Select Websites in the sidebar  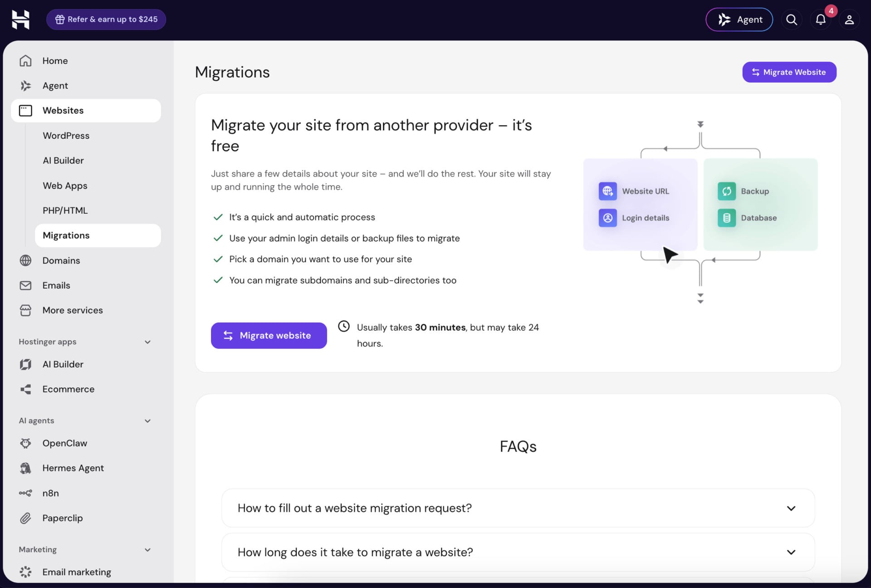(x=86, y=111)
